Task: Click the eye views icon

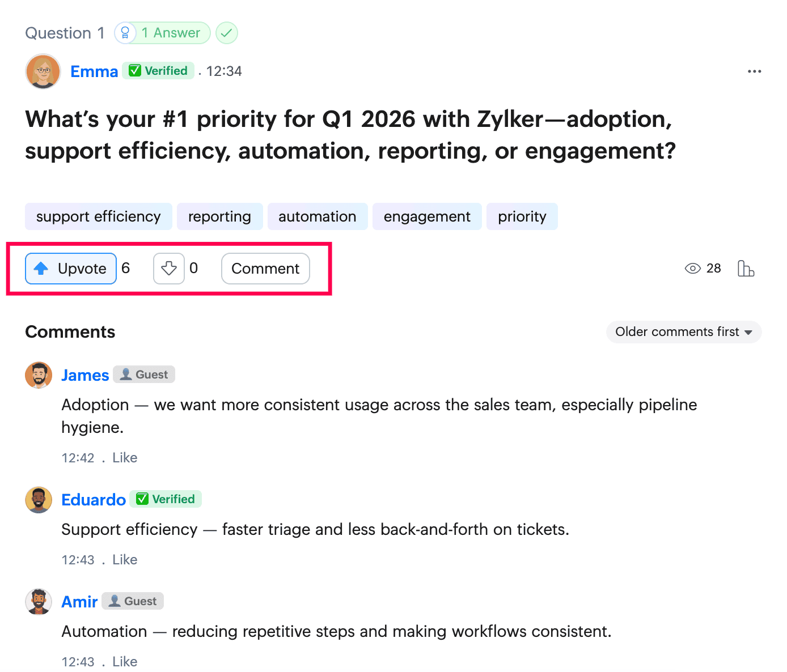Action: [693, 269]
